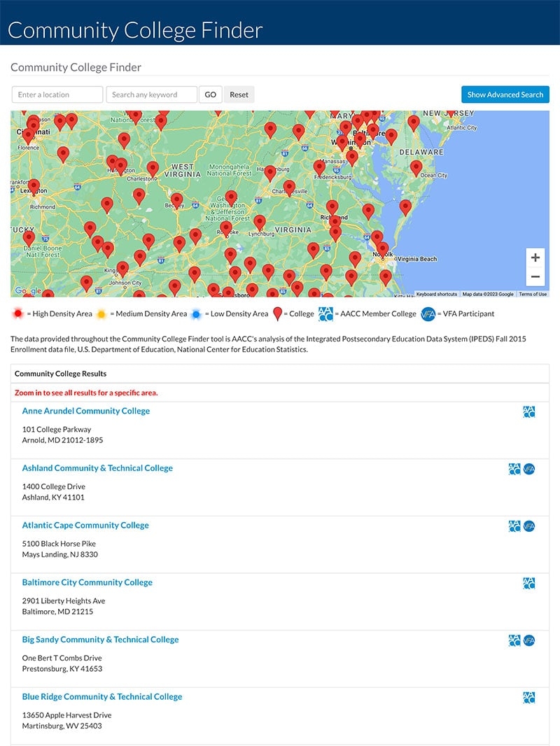
Task: Zoom in using the map plus control
Action: (535, 258)
